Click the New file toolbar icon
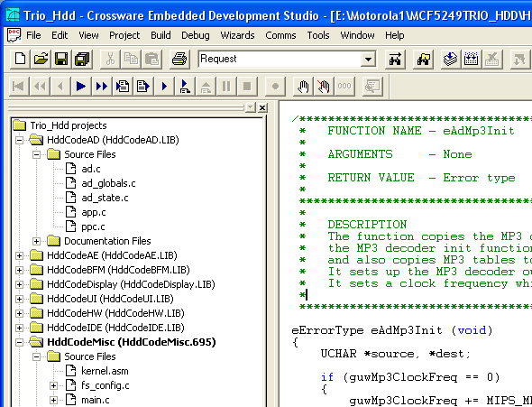This screenshot has width=532, height=407. (x=20, y=59)
